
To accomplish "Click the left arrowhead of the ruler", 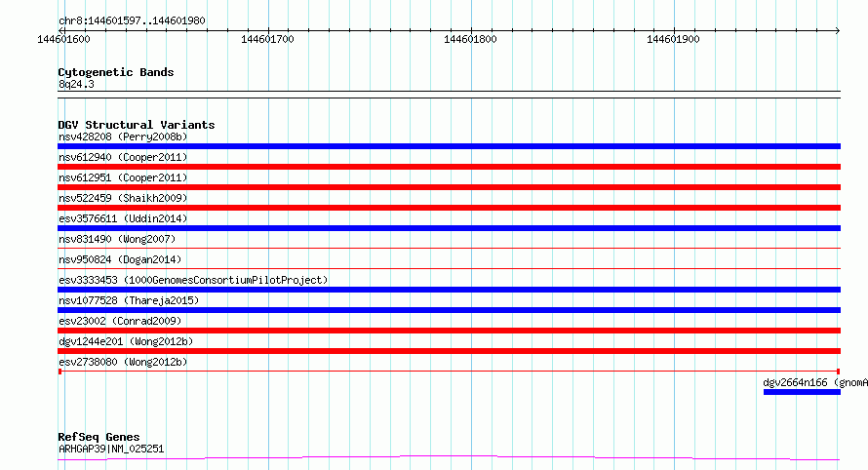I will click(x=60, y=30).
